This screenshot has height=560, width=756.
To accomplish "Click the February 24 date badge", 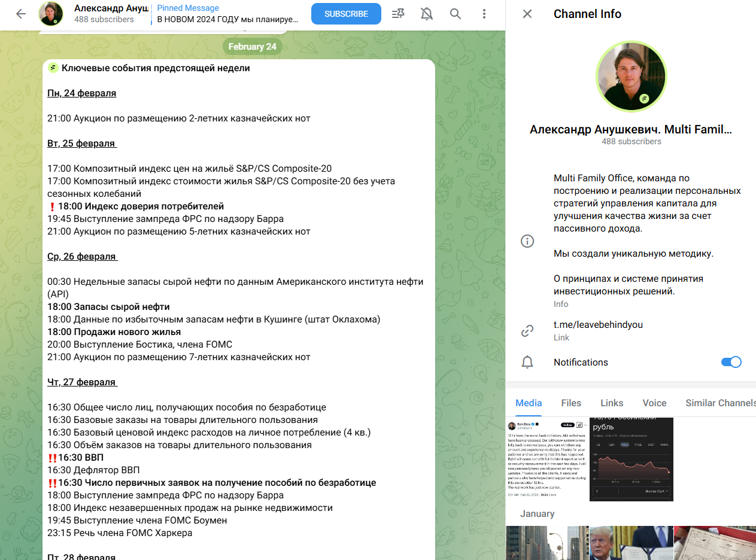I will [252, 47].
